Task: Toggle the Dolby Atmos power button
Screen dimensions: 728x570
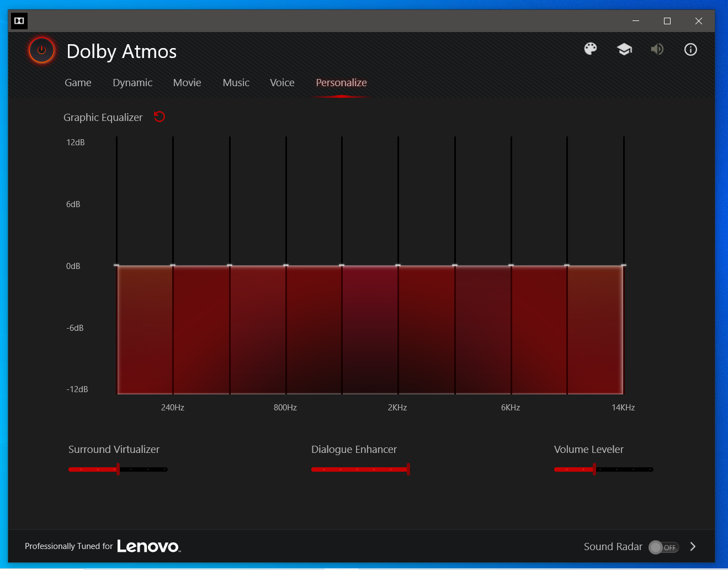Action: [x=42, y=50]
